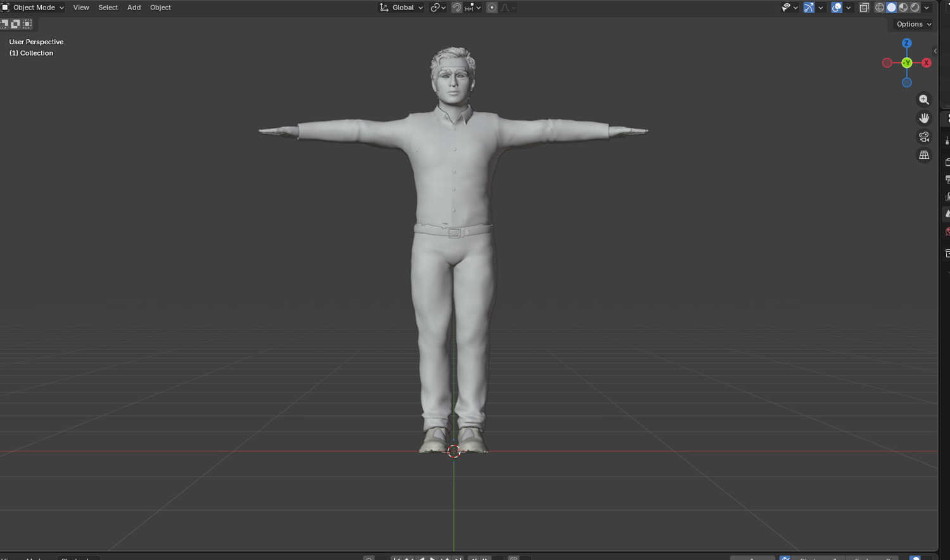Expand the gizmo options arrow
Viewport: 950px width, 560px height.
point(821,8)
